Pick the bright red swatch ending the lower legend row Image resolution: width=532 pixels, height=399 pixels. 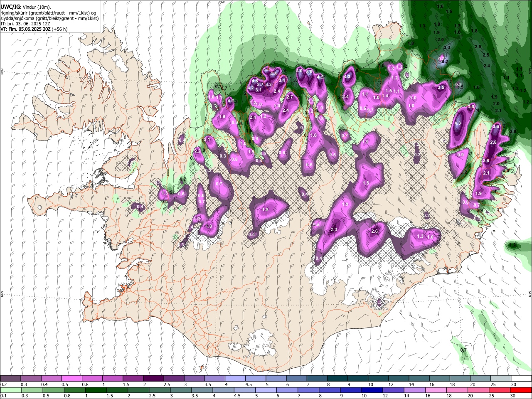(521, 390)
